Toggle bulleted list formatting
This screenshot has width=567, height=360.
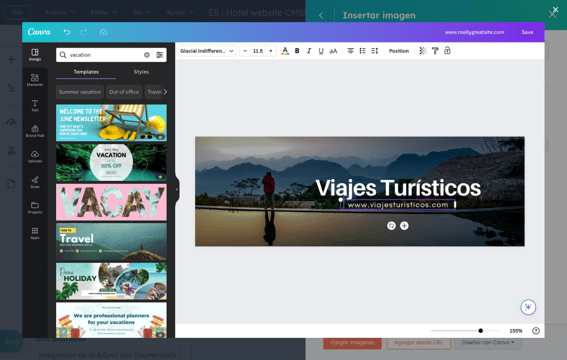(362, 51)
